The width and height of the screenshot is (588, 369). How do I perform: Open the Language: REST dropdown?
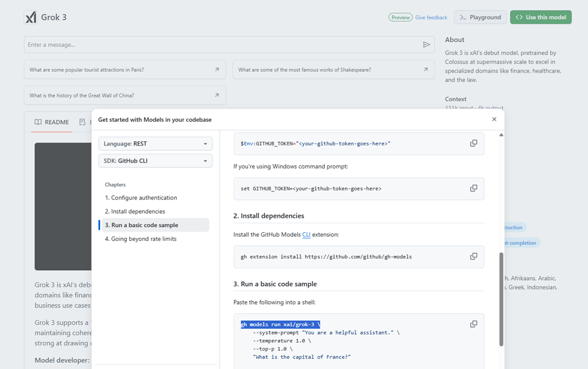tap(155, 144)
